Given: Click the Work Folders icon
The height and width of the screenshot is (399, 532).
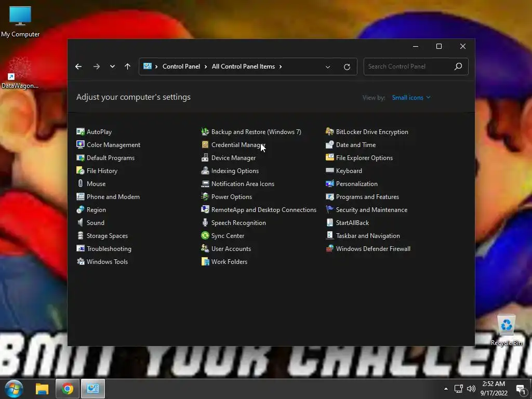Looking at the screenshot, I should click(x=205, y=262).
